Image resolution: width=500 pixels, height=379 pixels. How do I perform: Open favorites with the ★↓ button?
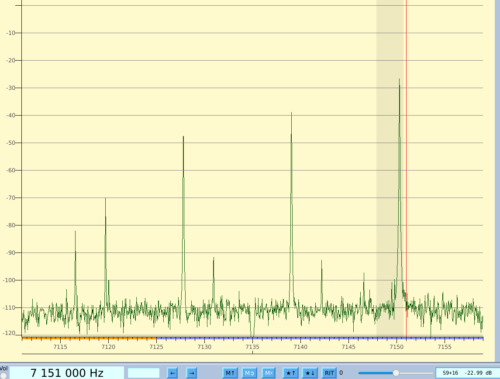tap(310, 373)
